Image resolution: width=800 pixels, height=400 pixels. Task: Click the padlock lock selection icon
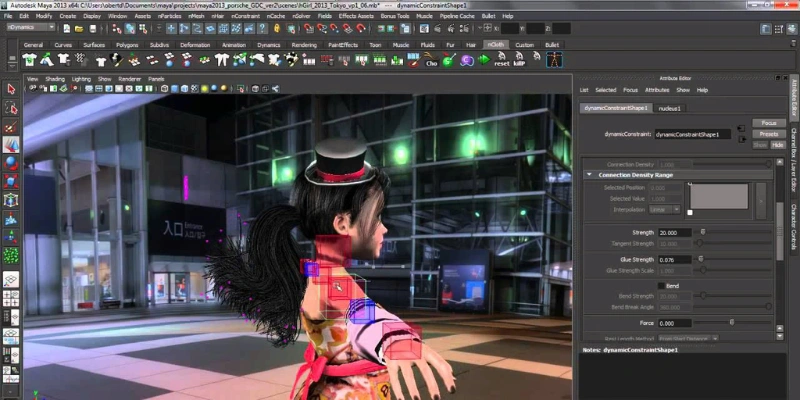277,29
